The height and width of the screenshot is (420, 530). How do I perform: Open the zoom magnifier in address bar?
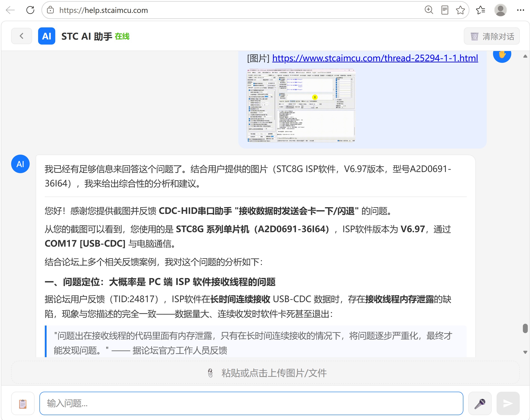tap(429, 10)
